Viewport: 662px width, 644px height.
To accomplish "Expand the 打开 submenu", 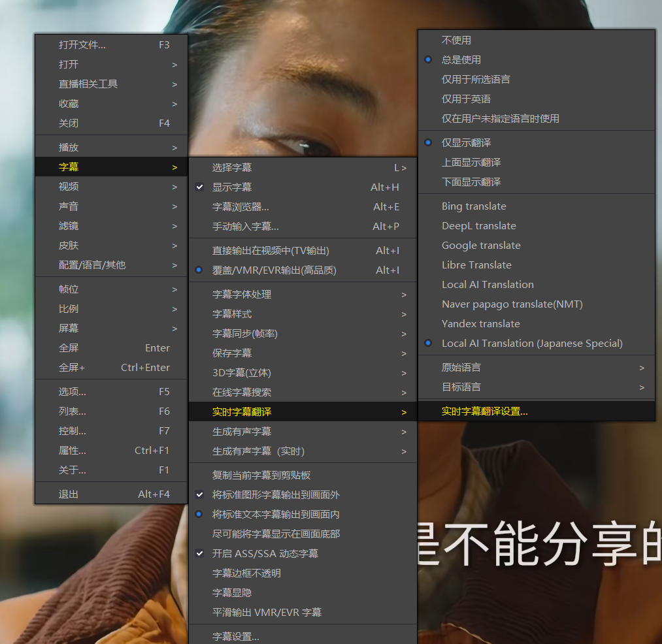I will [112, 64].
